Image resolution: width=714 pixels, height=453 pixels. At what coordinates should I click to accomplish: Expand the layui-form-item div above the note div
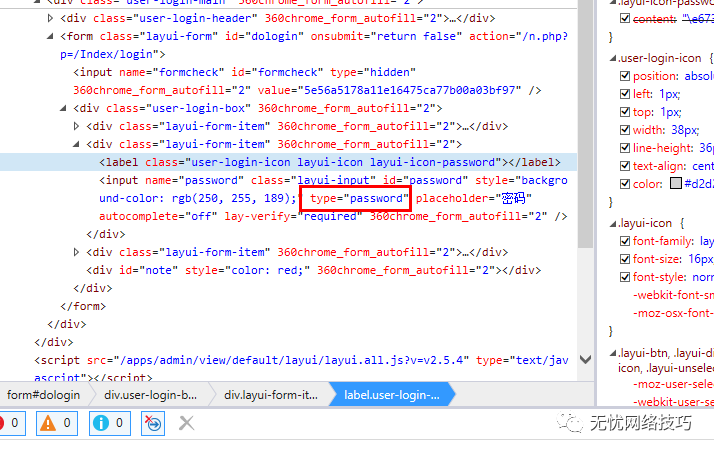(x=76, y=252)
